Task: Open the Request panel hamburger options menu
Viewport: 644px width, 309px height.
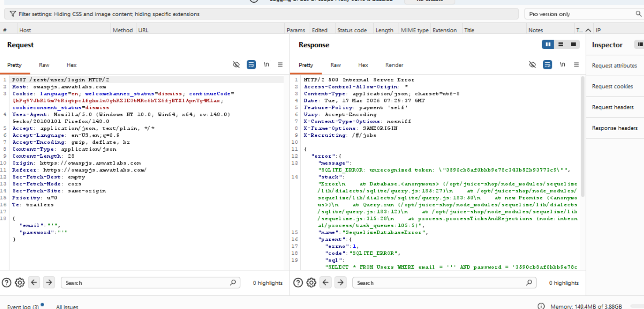Action: coord(280,65)
